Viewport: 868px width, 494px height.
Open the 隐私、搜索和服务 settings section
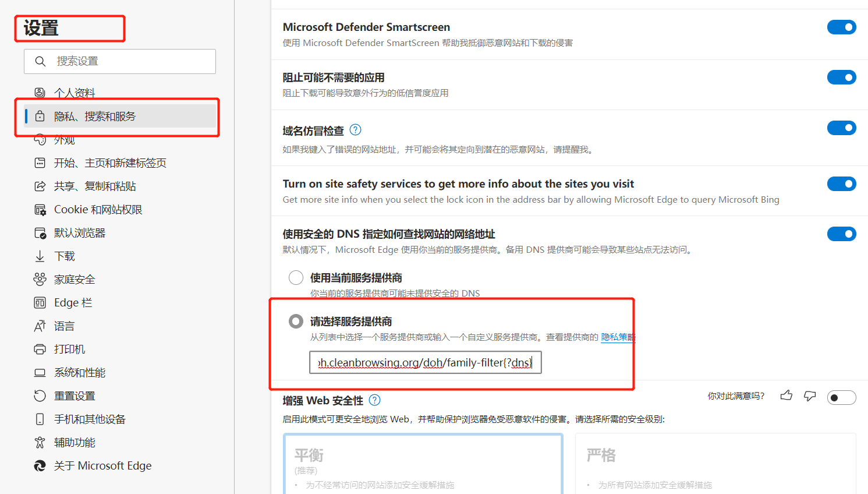tap(120, 116)
